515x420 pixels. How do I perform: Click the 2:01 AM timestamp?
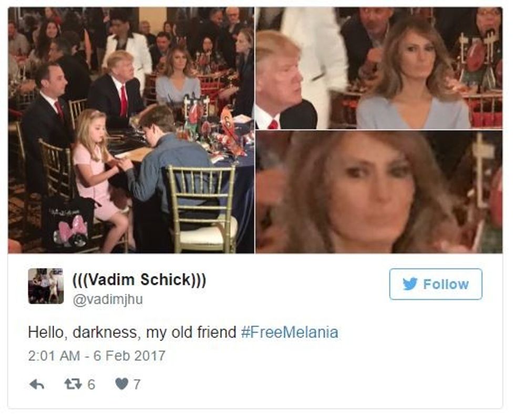tap(54, 356)
